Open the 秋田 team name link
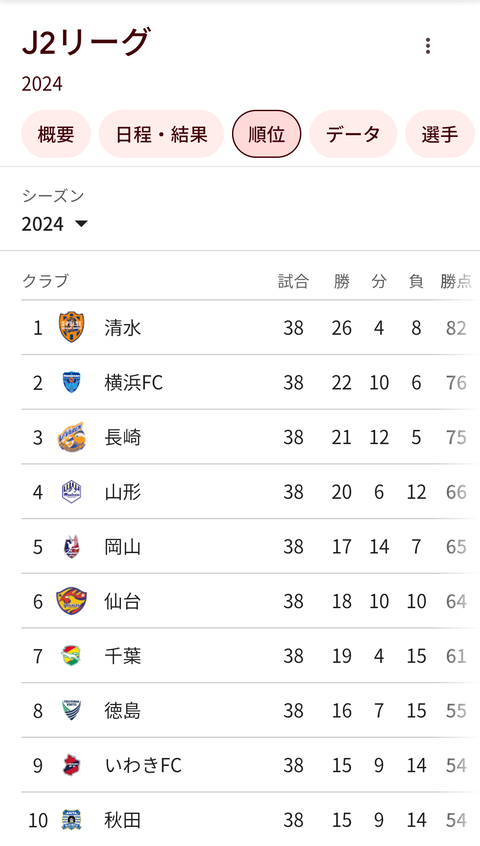480x846 pixels. [x=122, y=820]
